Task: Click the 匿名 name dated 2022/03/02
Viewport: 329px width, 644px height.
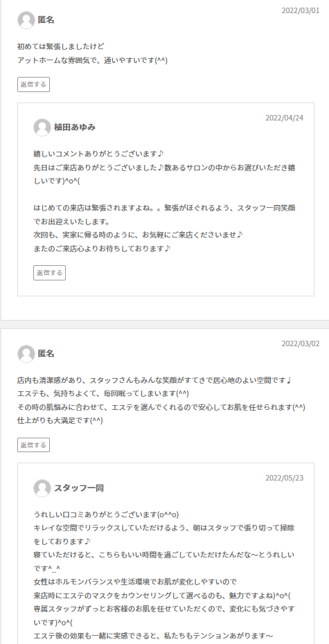Action: (46, 354)
